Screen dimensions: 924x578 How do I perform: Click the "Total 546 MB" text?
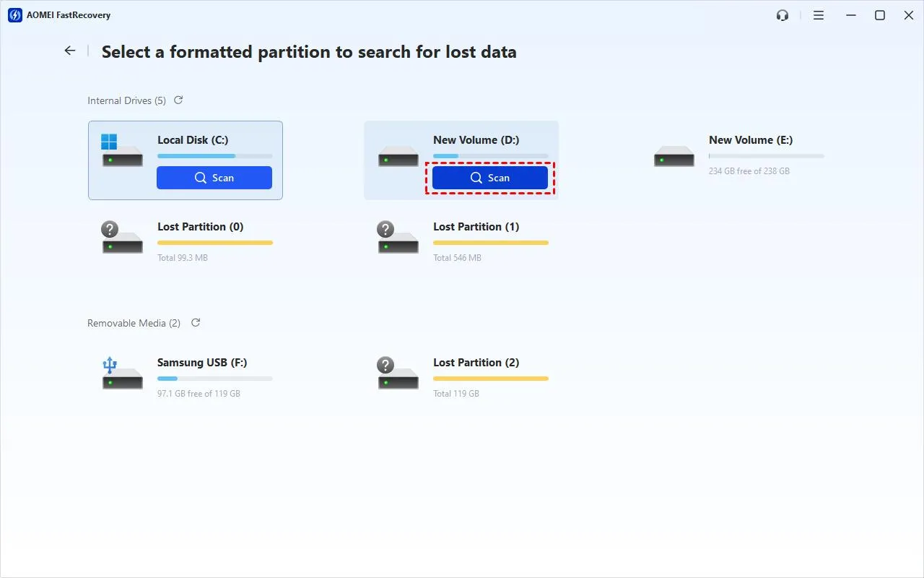coord(457,258)
